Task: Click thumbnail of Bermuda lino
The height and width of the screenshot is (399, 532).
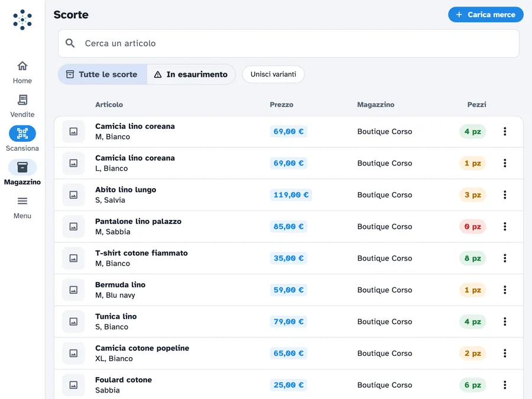Action: pyautogui.click(x=73, y=290)
